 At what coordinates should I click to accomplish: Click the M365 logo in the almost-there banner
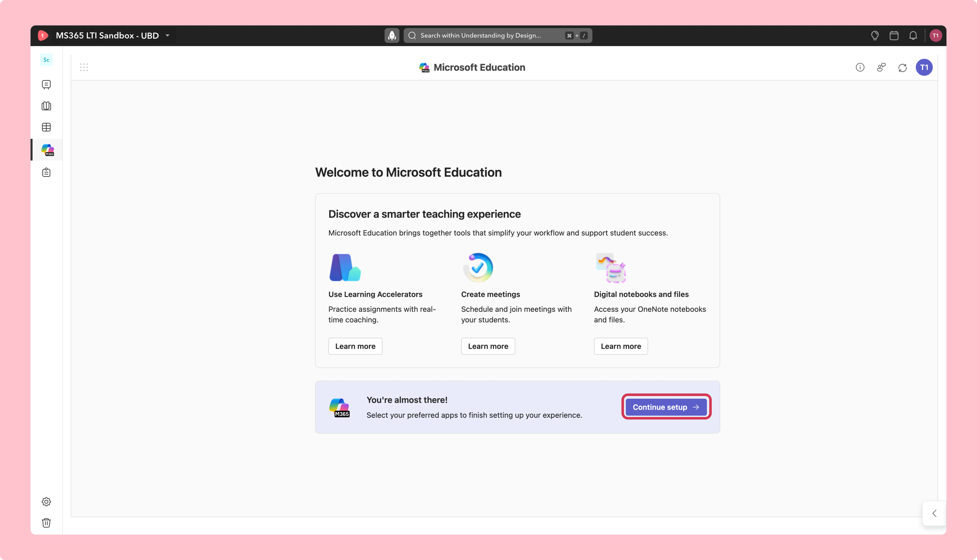pos(339,408)
